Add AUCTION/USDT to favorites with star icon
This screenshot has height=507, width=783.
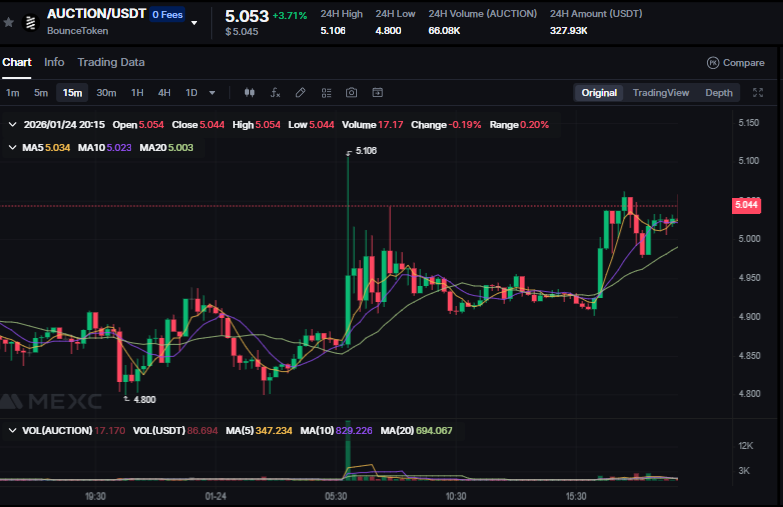tap(8, 22)
